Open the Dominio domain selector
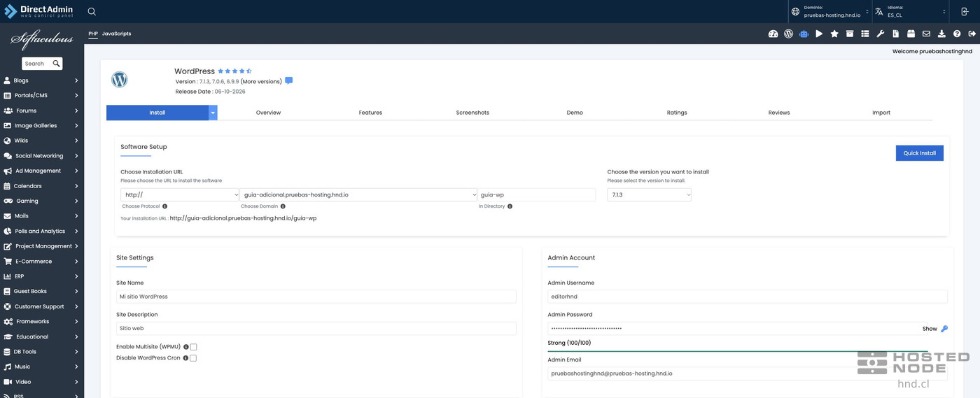 (830, 11)
